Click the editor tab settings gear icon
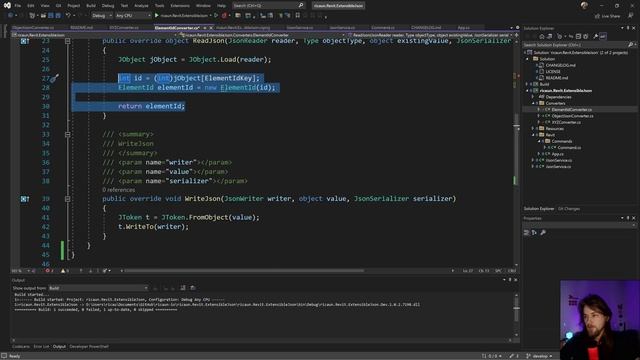The image size is (640, 360). point(518,28)
